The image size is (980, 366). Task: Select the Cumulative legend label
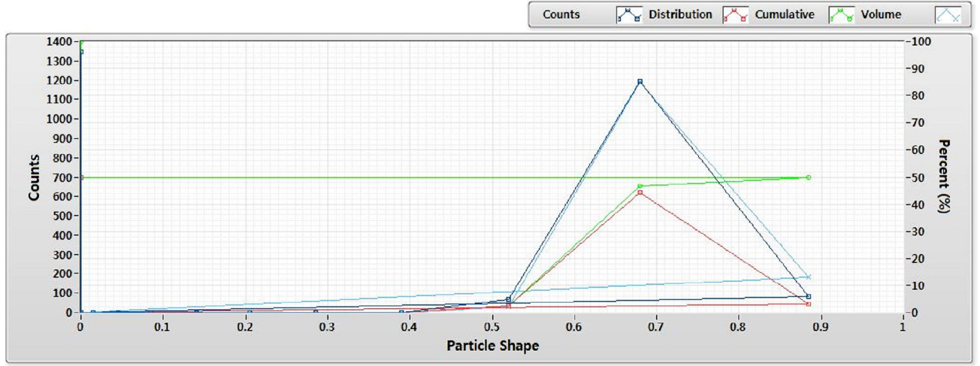pyautogui.click(x=785, y=14)
